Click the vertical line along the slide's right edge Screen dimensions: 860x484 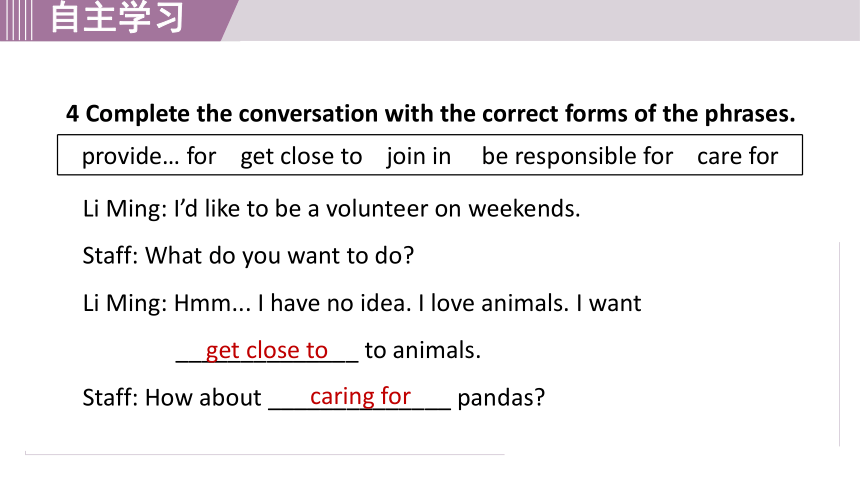[x=840, y=344]
